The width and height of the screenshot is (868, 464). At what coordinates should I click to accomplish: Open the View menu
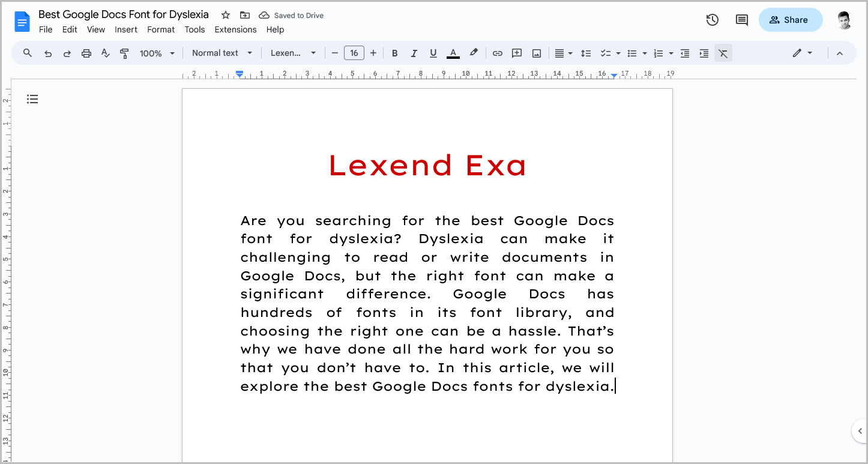96,29
